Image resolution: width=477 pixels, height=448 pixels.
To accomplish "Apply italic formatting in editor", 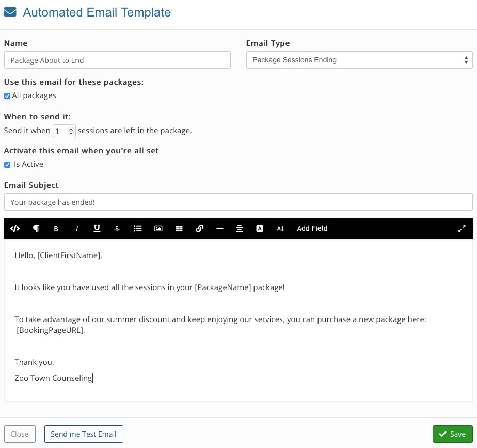I will tap(77, 229).
